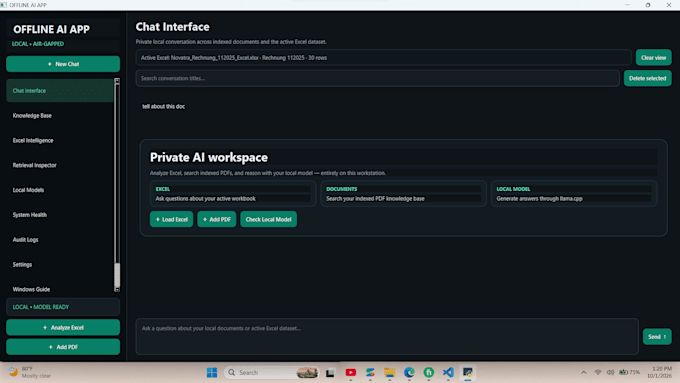Click the sidebar Add PDF button
The width and height of the screenshot is (680, 383).
pos(63,347)
